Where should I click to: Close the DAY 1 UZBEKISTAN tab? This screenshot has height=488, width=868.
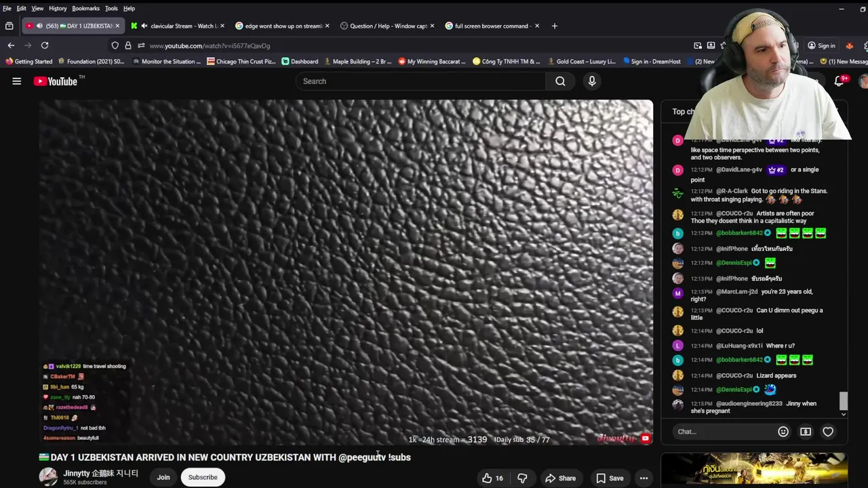click(117, 26)
